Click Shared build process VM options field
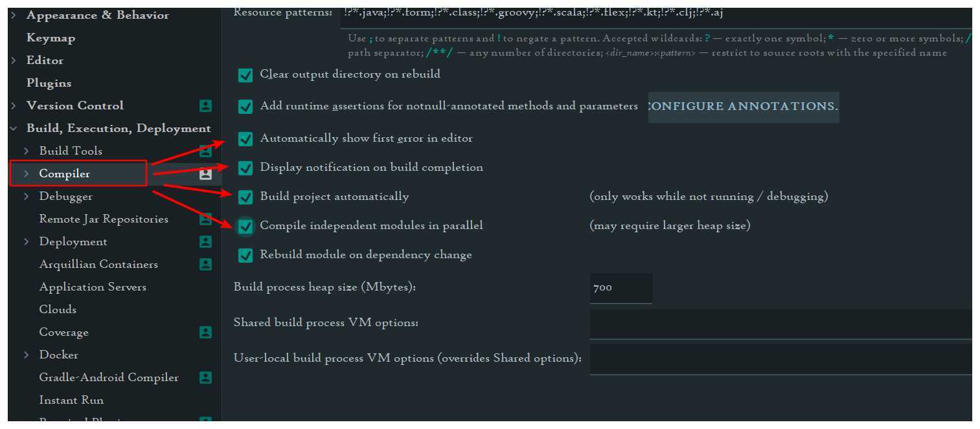Image resolution: width=980 pixels, height=429 pixels. (781, 324)
